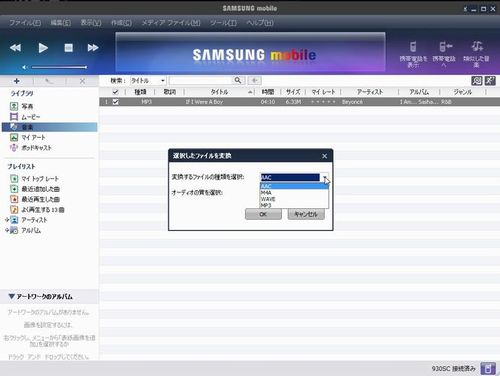500x376 pixels.
Task: Choose WAVE in the dropdown list
Action: pos(294,199)
